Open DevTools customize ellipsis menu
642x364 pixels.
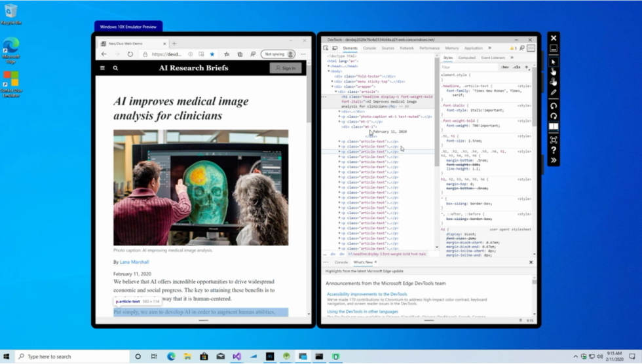click(x=531, y=48)
